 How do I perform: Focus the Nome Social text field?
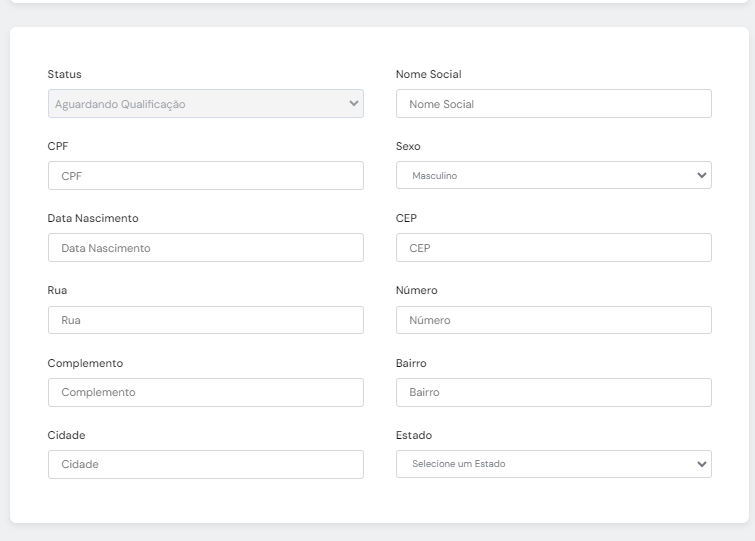(x=553, y=104)
